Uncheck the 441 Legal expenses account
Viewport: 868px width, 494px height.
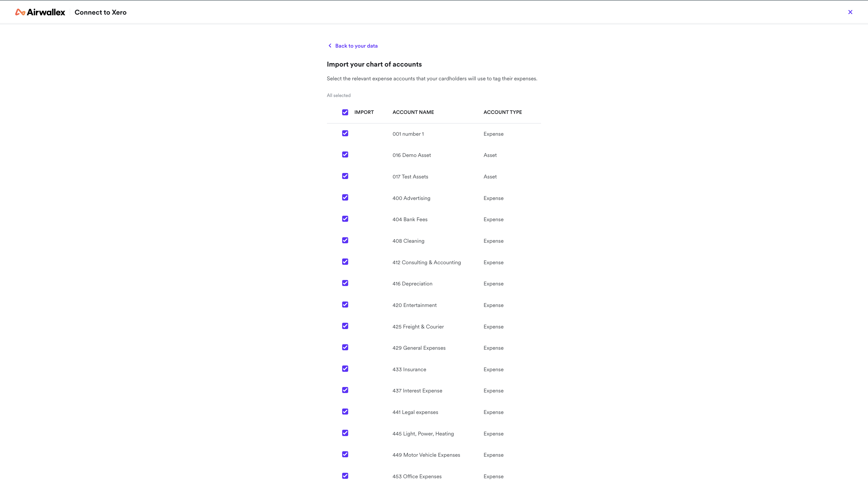pos(345,412)
